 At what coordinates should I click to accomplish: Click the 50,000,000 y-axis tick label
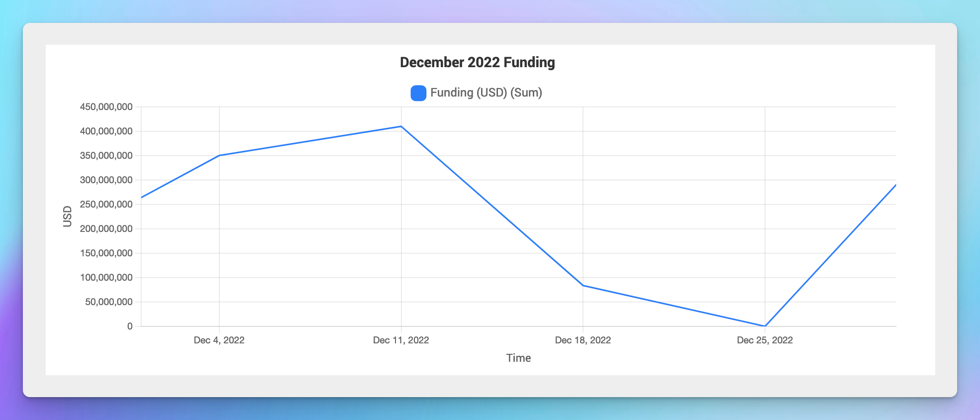[x=108, y=302]
